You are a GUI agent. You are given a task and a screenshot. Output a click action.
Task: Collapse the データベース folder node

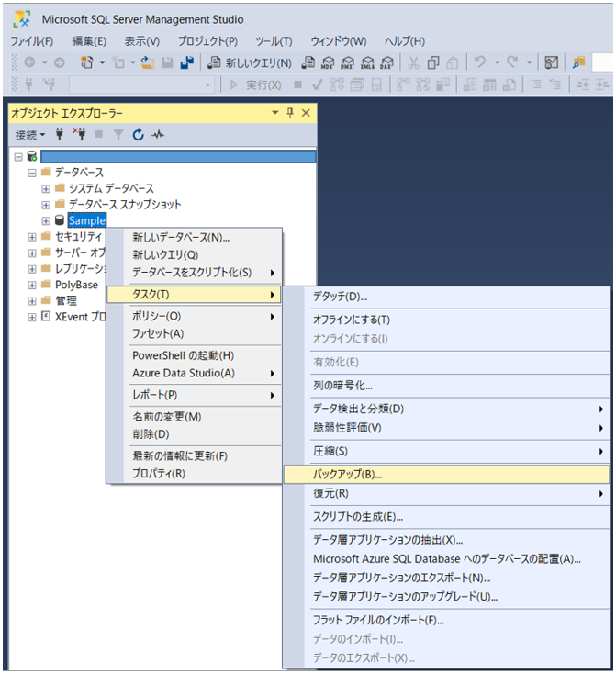click(x=32, y=174)
